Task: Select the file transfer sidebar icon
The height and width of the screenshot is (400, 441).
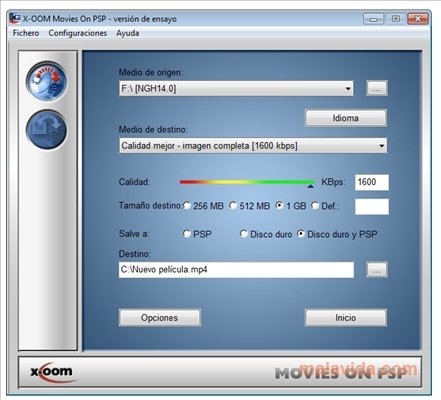Action: click(x=47, y=130)
